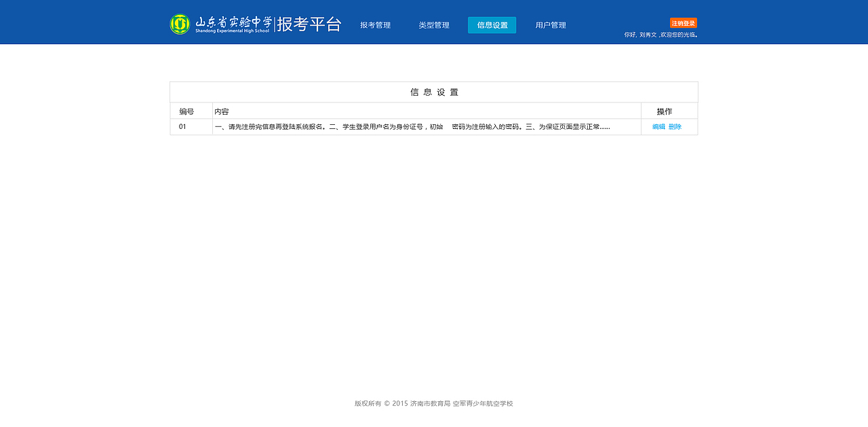Click the 注销登录 logout button
This screenshot has width=868, height=427.
(x=683, y=22)
